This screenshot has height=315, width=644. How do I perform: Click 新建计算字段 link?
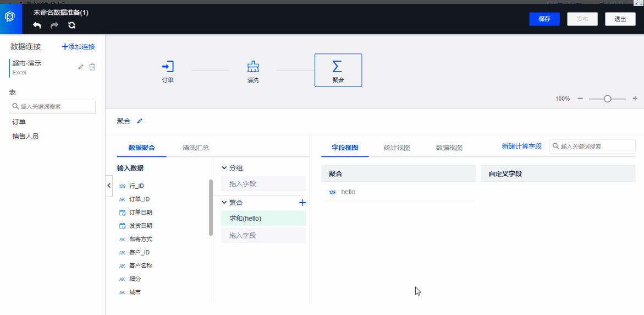[522, 146]
